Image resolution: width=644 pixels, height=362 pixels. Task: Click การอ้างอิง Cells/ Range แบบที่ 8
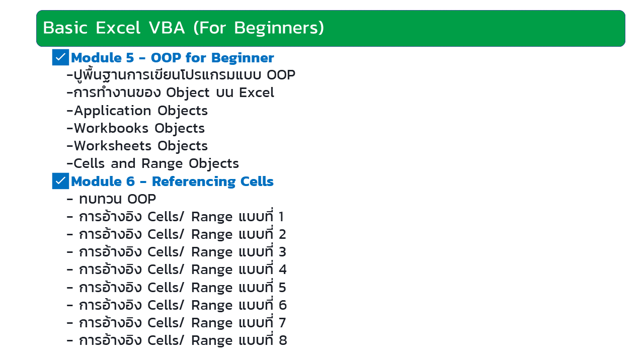point(177,340)
